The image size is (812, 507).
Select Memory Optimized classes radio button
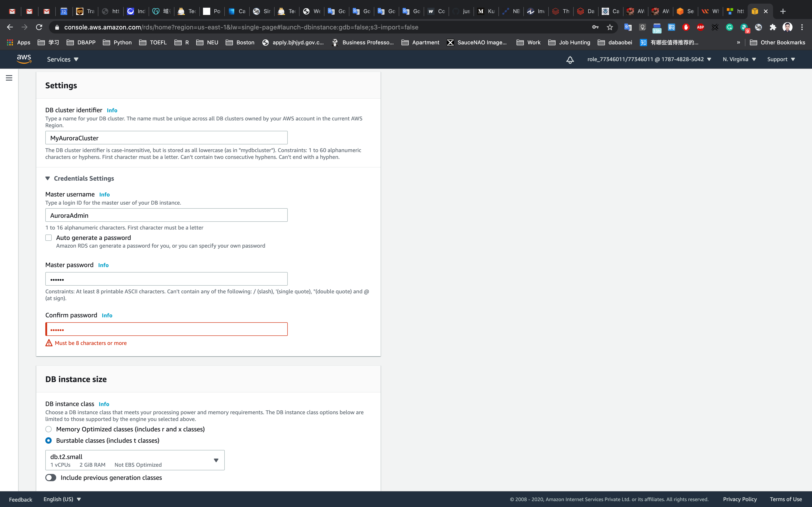(x=49, y=429)
